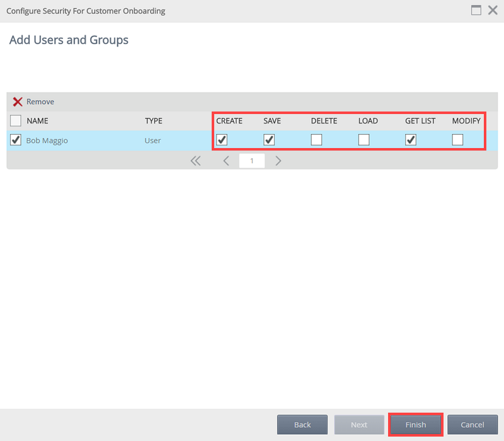Image resolution: width=504 pixels, height=441 pixels.
Task: Uncheck the Bob Maggio row checkbox
Action: pos(16,140)
